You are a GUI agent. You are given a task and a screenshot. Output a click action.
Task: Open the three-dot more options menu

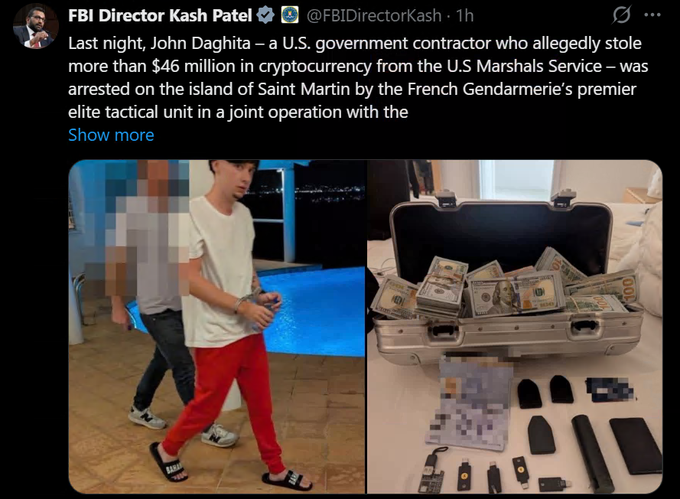(653, 15)
